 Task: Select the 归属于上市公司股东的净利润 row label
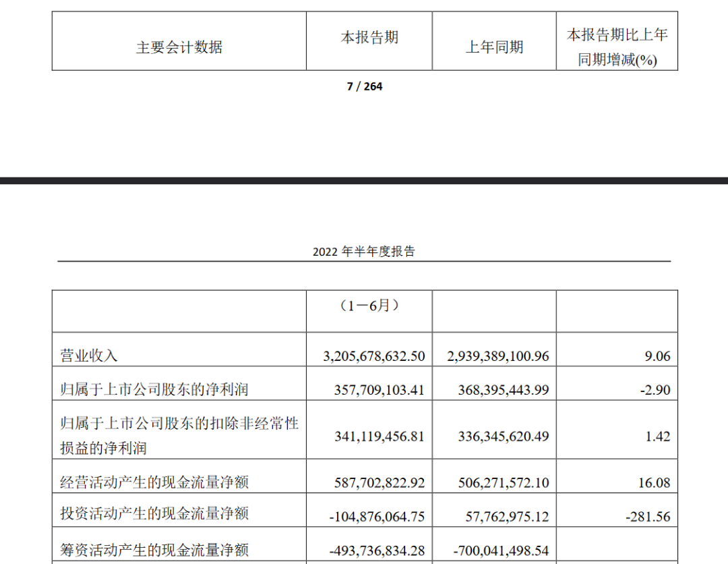(x=154, y=389)
